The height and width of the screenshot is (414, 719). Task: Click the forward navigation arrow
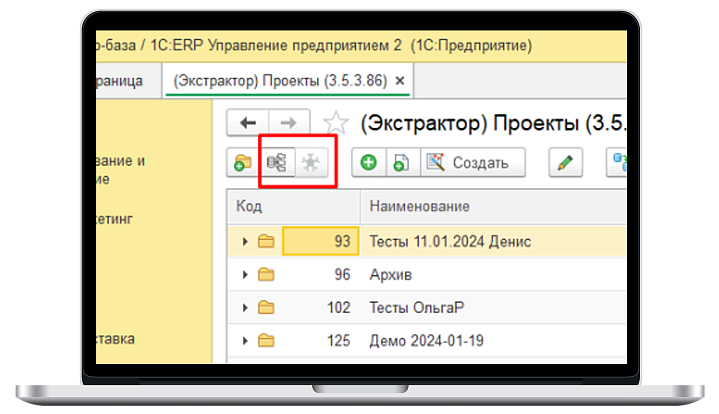tap(287, 122)
